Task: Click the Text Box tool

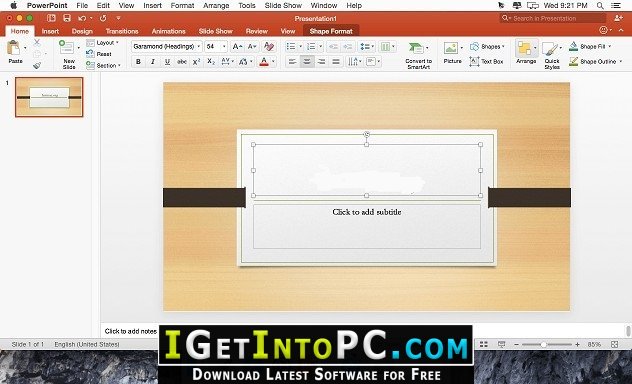Action: point(486,62)
